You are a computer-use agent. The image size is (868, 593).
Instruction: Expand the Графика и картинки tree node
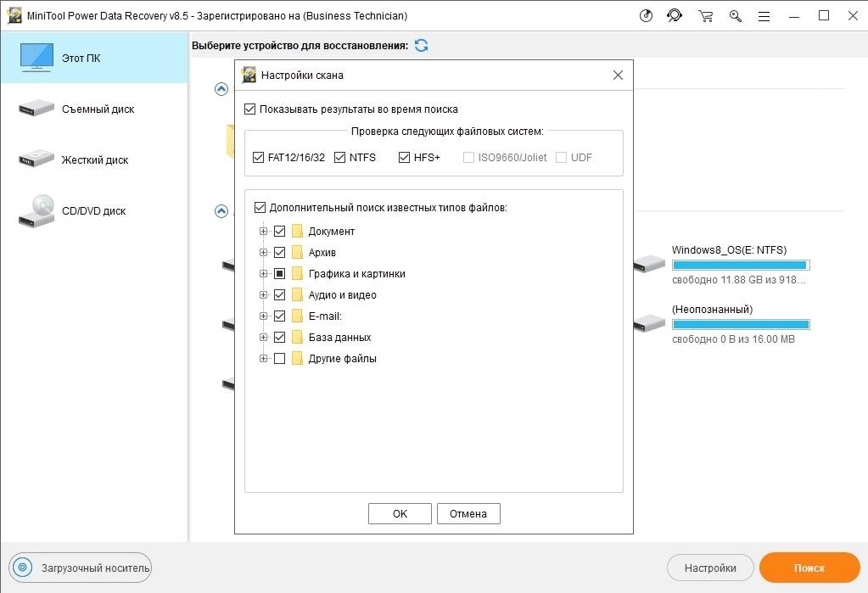264,273
